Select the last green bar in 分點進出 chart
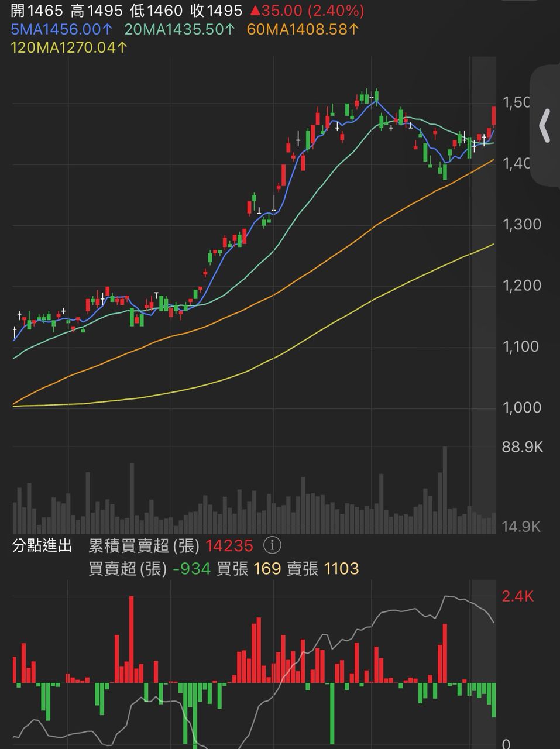The height and width of the screenshot is (749, 560). (494, 700)
